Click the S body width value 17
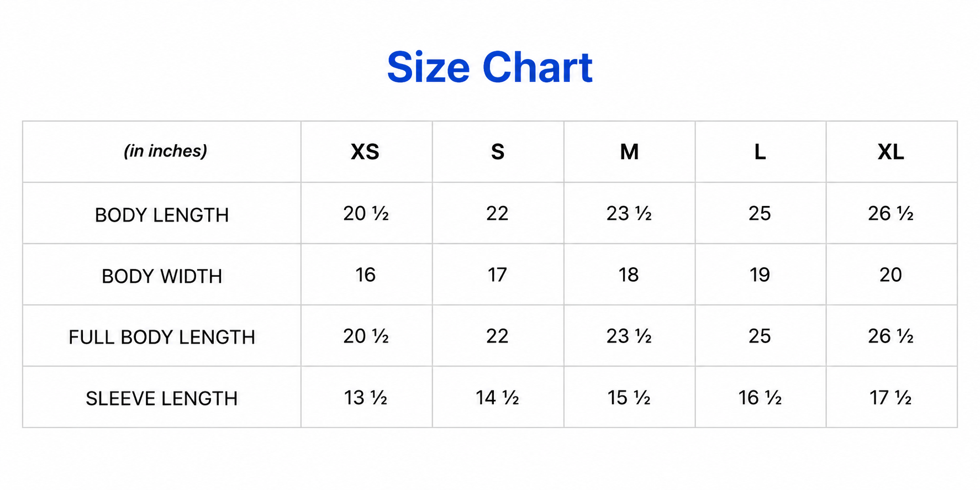The image size is (980, 490). [x=497, y=275]
